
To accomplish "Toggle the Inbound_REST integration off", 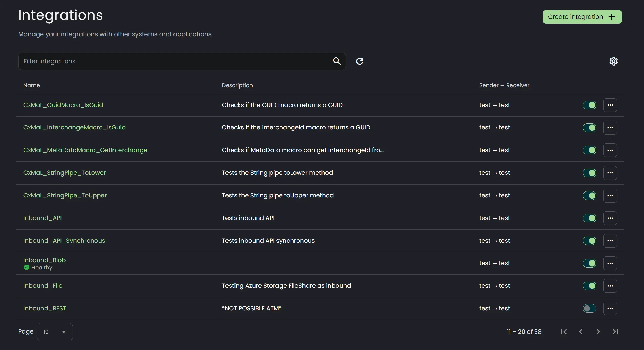I will tap(589, 308).
